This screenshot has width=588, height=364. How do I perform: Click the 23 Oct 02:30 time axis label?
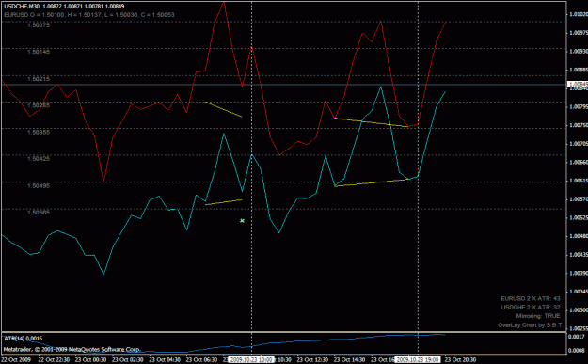point(128,360)
